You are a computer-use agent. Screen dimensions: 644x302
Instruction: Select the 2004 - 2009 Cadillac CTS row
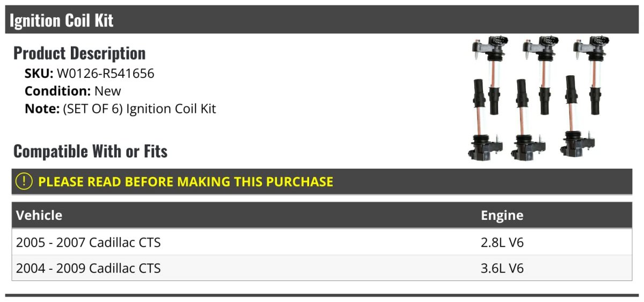pyautogui.click(x=89, y=268)
